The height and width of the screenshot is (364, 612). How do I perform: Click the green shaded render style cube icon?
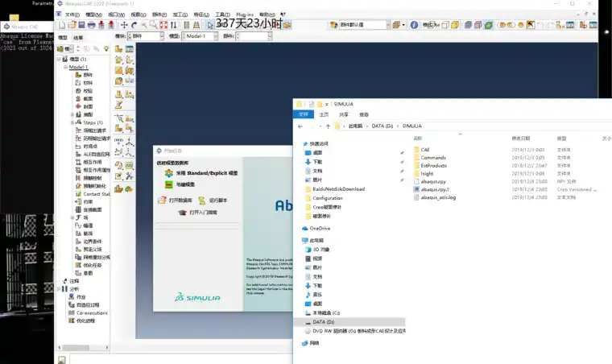tap(488, 25)
